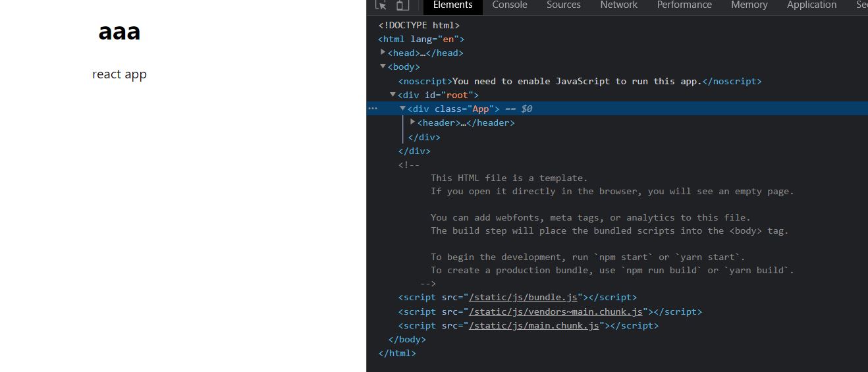Select the html lang="en" opening tag
The height and width of the screenshot is (372, 868).
click(x=421, y=39)
